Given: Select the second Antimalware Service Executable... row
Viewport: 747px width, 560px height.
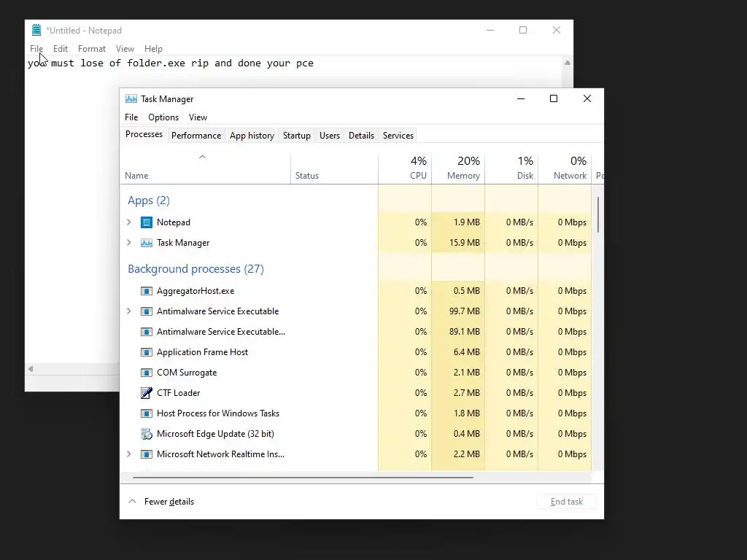Looking at the screenshot, I should click(x=356, y=332).
